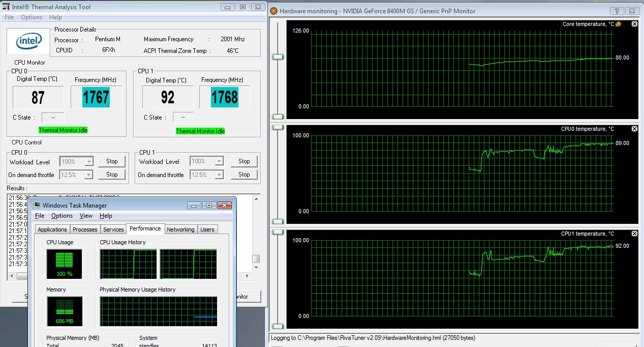Stop CPU 1 on demand throttle
This screenshot has width=644, height=347.
pos(244,175)
